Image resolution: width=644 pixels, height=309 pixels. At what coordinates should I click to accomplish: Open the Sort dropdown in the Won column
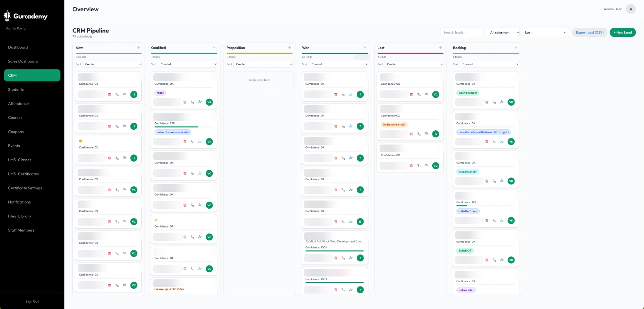(338, 64)
